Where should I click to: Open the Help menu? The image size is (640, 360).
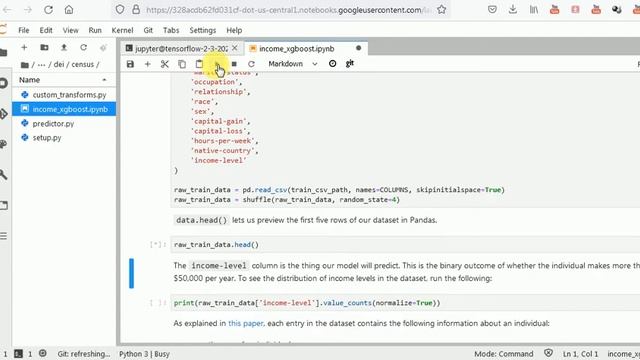coord(234,30)
